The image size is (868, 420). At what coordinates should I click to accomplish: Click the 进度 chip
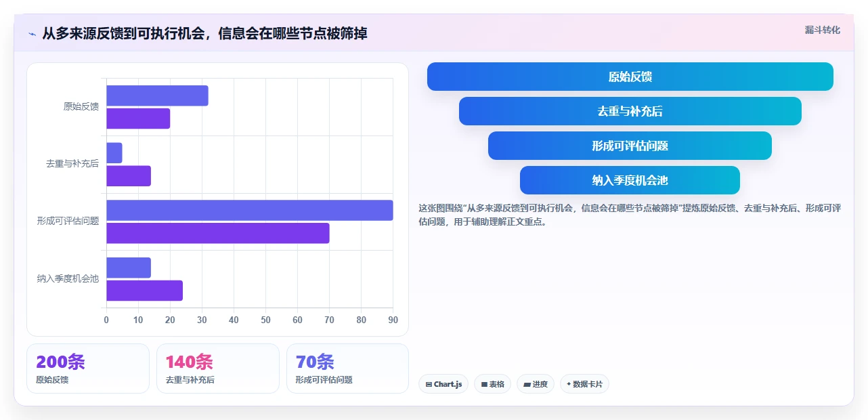click(x=536, y=384)
